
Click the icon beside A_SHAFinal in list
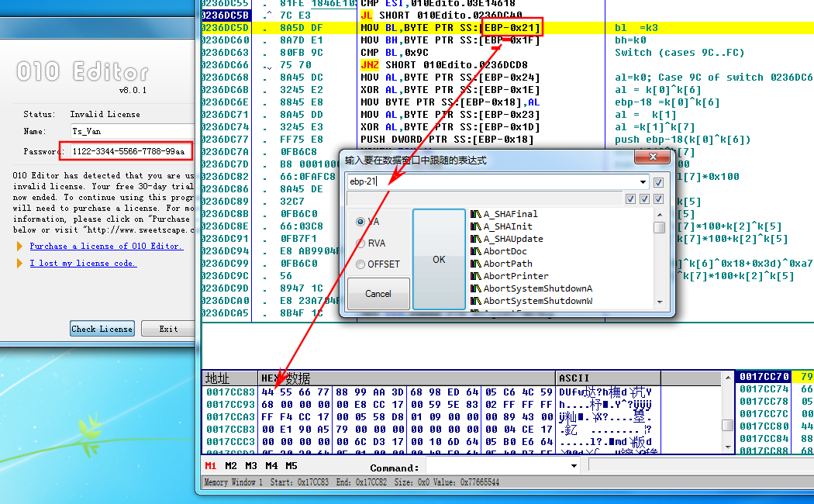475,214
